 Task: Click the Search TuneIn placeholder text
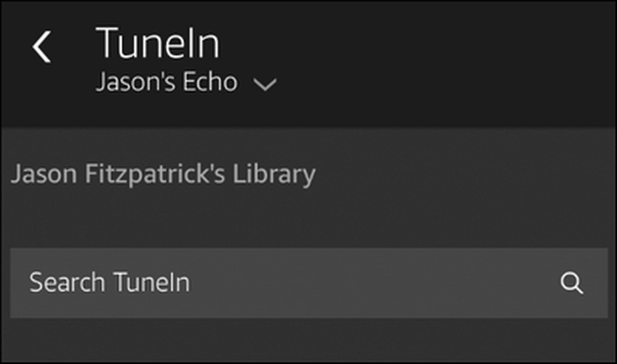109,283
